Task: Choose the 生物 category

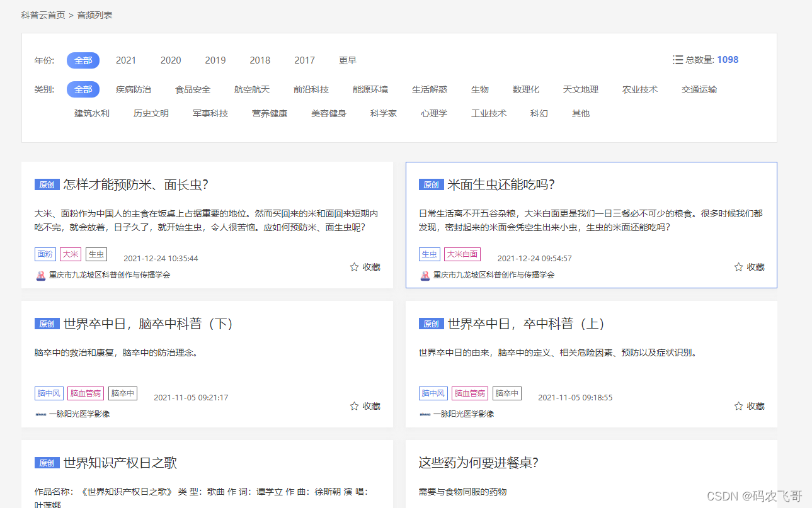Action: point(480,89)
